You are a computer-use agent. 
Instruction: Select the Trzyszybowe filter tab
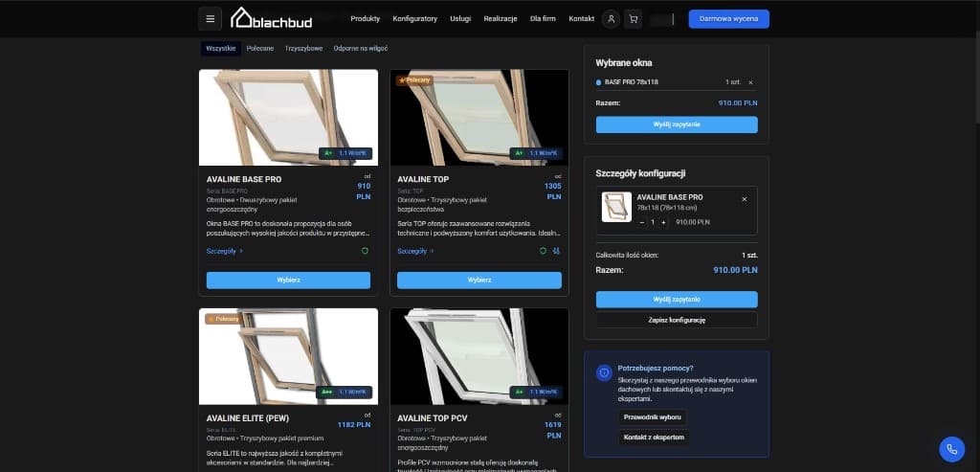pyautogui.click(x=303, y=48)
